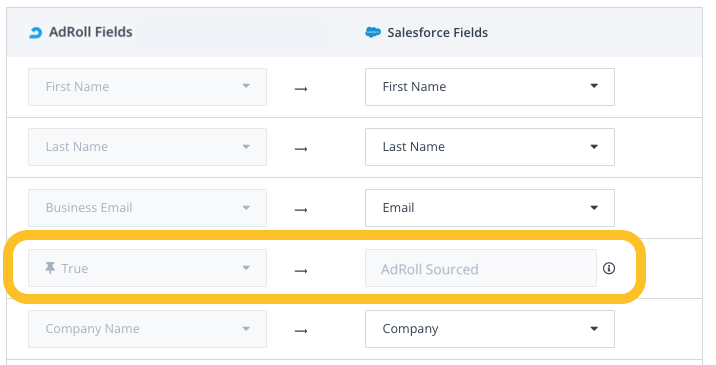Open the Salesforce Email dropdown

tap(490, 208)
